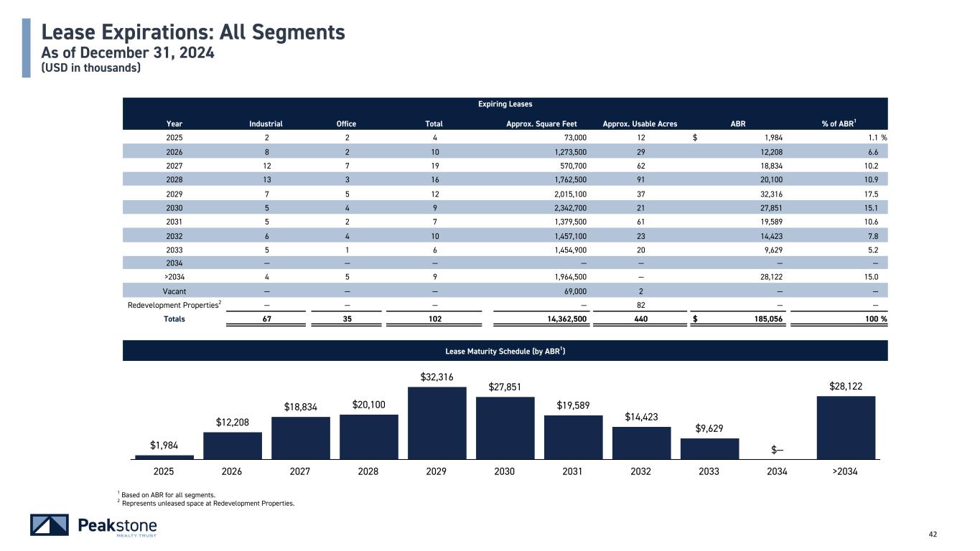980x551 pixels.
Task: Select the >2034 bar in the chart
Action: click(846, 427)
